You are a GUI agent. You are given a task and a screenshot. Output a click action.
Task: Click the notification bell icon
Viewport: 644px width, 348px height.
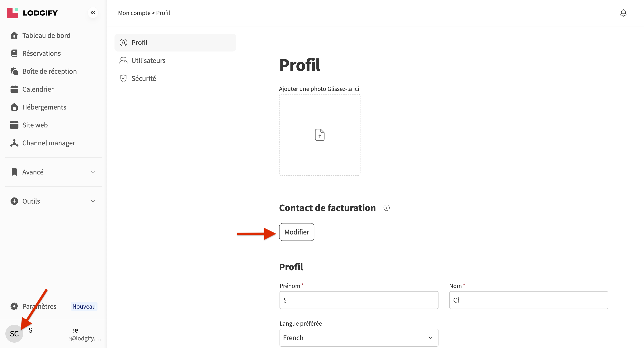[x=623, y=13]
